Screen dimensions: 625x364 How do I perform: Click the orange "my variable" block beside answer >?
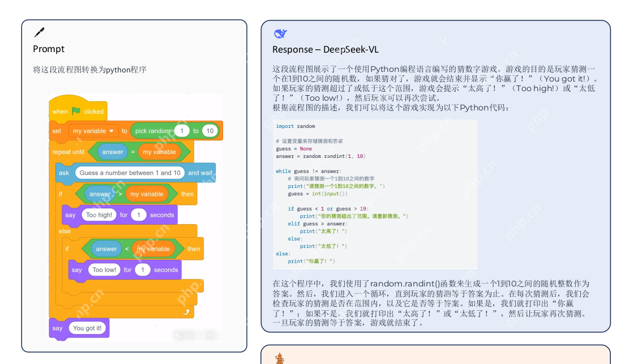(147, 194)
